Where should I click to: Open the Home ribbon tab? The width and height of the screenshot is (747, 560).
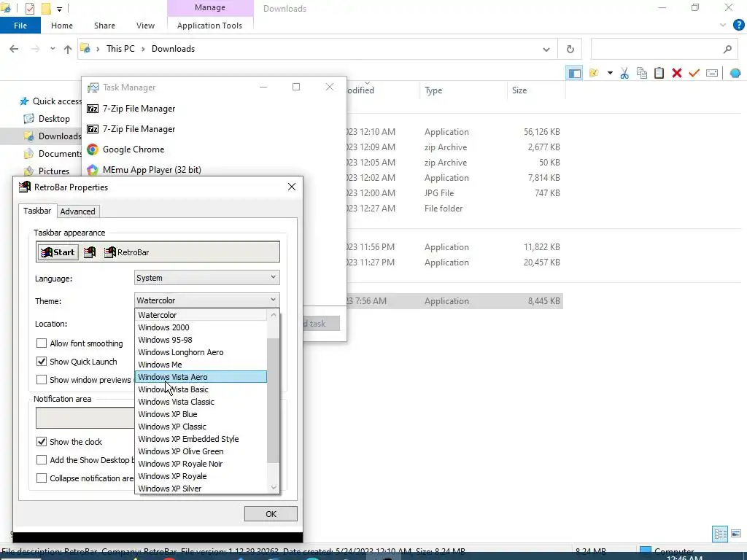(x=62, y=26)
